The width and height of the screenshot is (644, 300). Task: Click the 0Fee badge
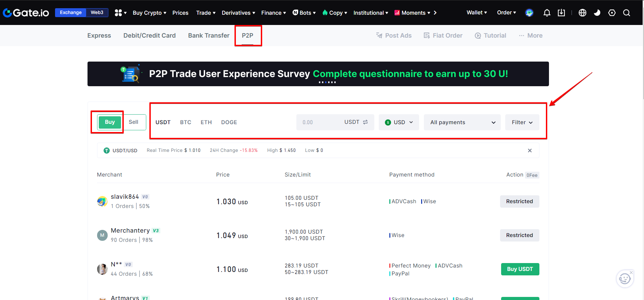[532, 175]
